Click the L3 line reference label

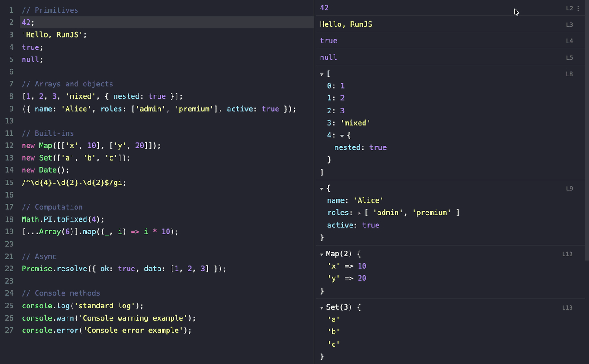point(569,25)
